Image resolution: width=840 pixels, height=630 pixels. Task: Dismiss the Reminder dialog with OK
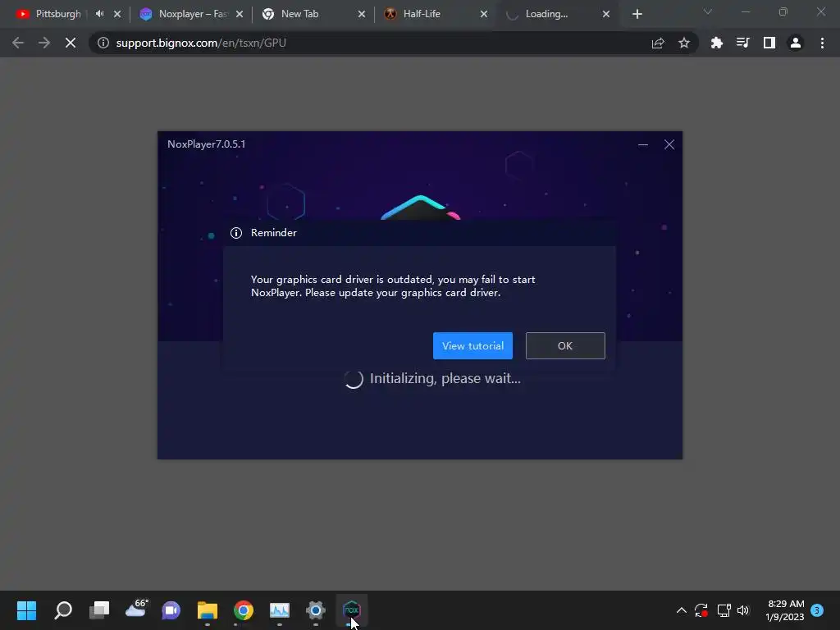[x=565, y=345]
